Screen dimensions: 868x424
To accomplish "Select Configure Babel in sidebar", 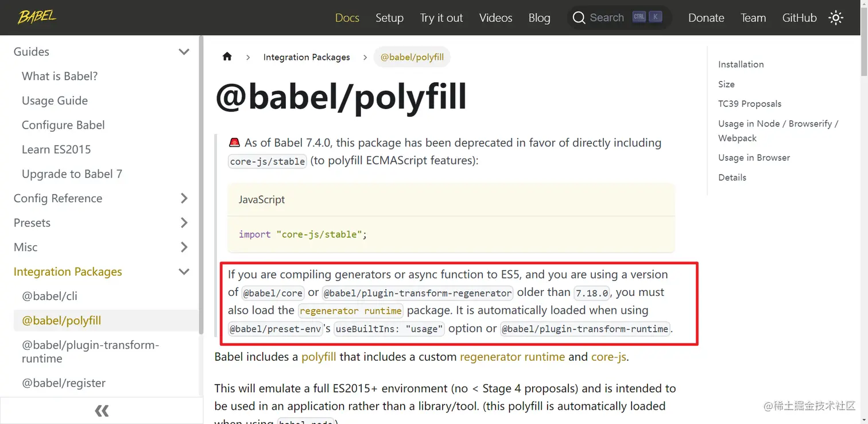I will click(63, 125).
